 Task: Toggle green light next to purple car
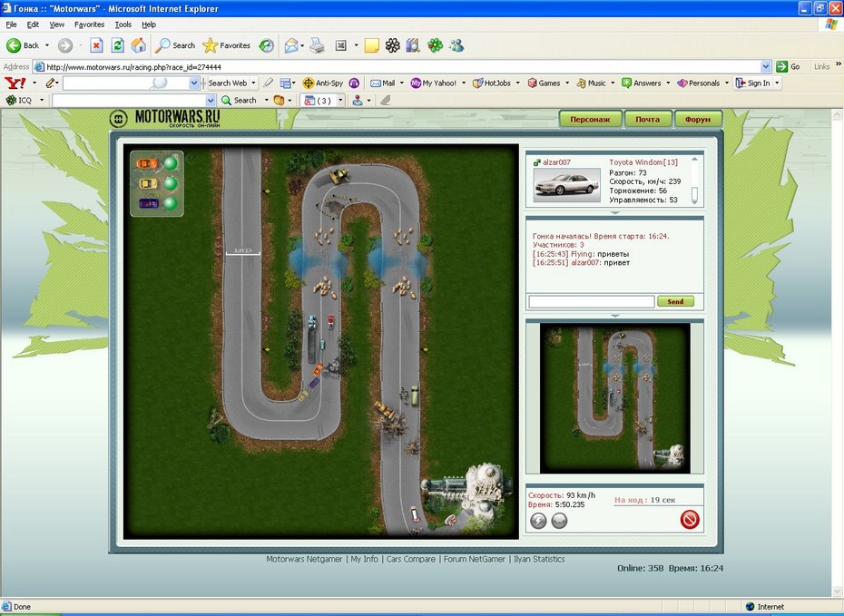click(171, 204)
